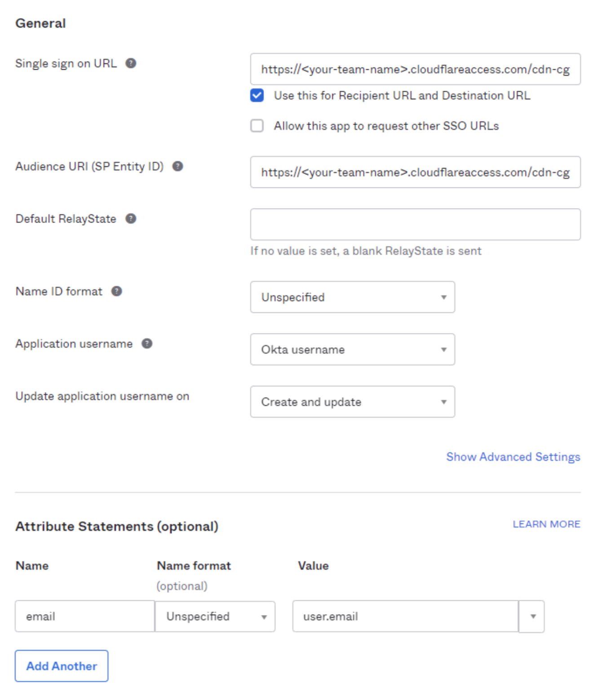602x700 pixels.
Task: Enable Allow this app to request other SSO URLs
Action: [257, 126]
